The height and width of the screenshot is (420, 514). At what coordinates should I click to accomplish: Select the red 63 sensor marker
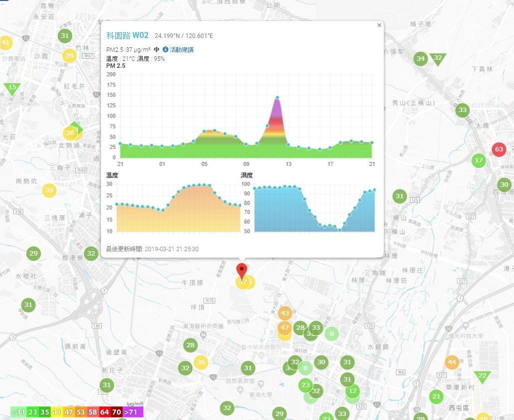pos(499,150)
